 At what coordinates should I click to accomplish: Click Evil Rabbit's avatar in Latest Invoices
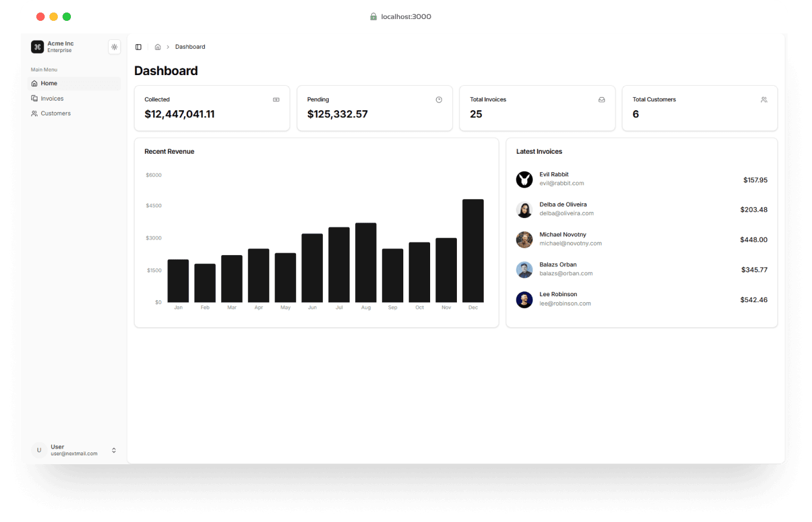[x=524, y=179]
